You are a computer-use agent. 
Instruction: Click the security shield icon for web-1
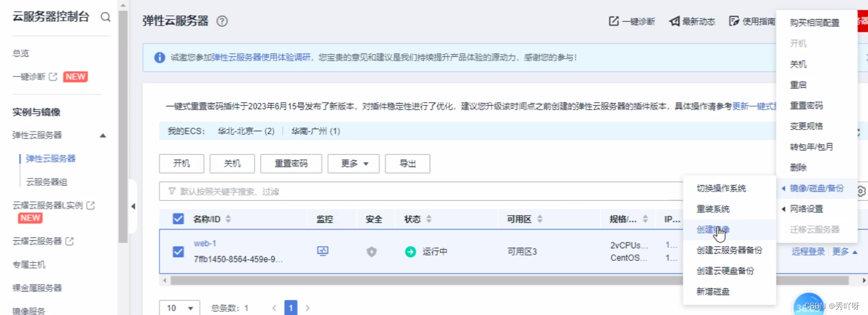(372, 252)
